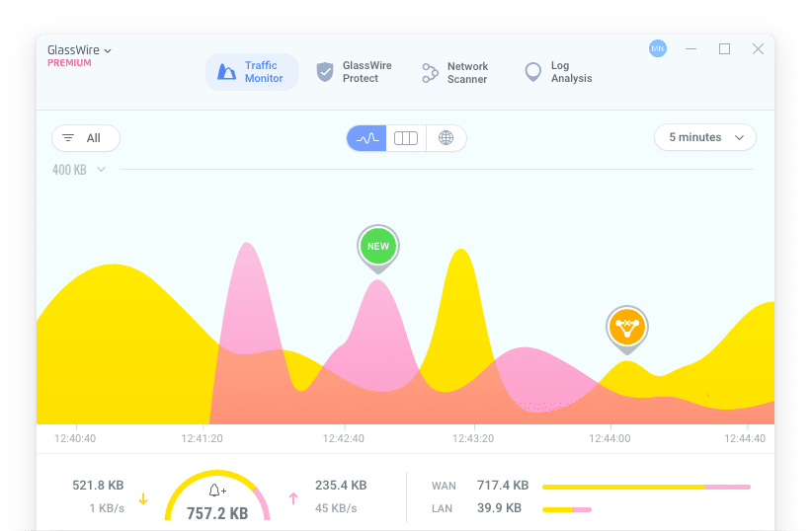Expand the 400 KB scale dropdown
Viewport: 812px width, 531px height.
click(x=100, y=170)
